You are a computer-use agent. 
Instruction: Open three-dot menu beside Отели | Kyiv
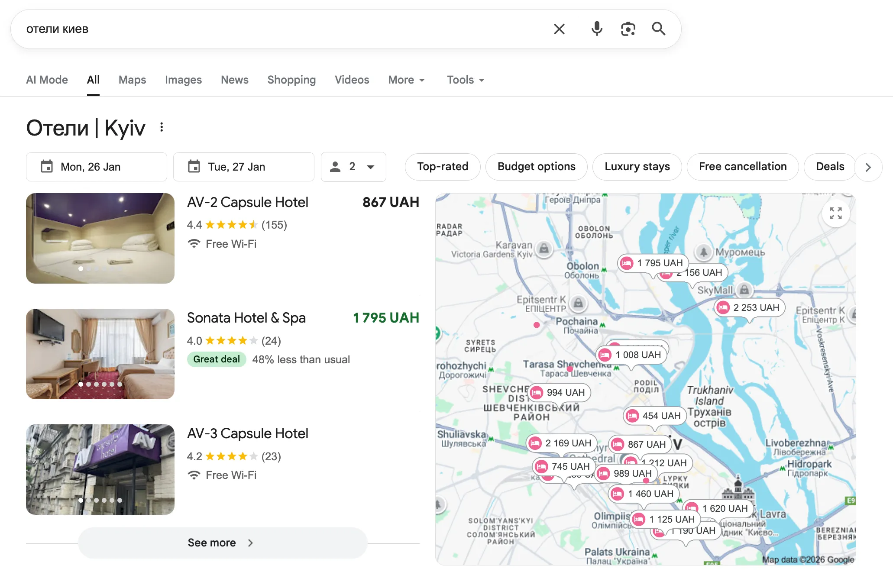pyautogui.click(x=162, y=127)
